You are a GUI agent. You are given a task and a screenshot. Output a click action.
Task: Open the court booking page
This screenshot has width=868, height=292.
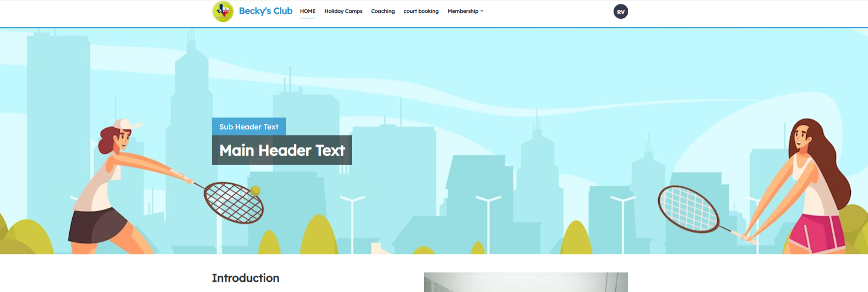[x=420, y=11]
